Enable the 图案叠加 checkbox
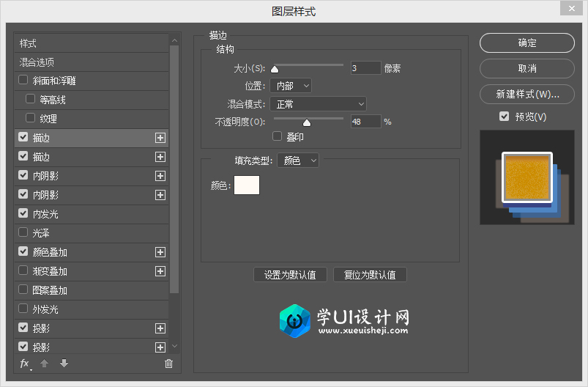This screenshot has width=588, height=387. coord(23,290)
